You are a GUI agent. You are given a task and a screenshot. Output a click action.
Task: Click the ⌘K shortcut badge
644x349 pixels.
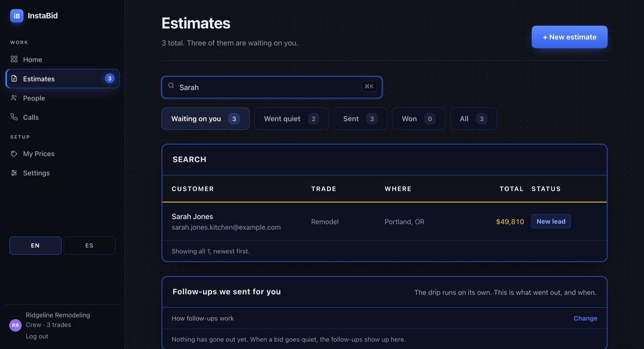point(369,86)
